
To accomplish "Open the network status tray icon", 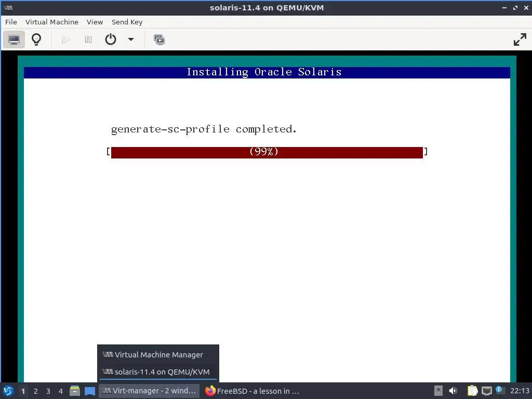I will click(486, 391).
